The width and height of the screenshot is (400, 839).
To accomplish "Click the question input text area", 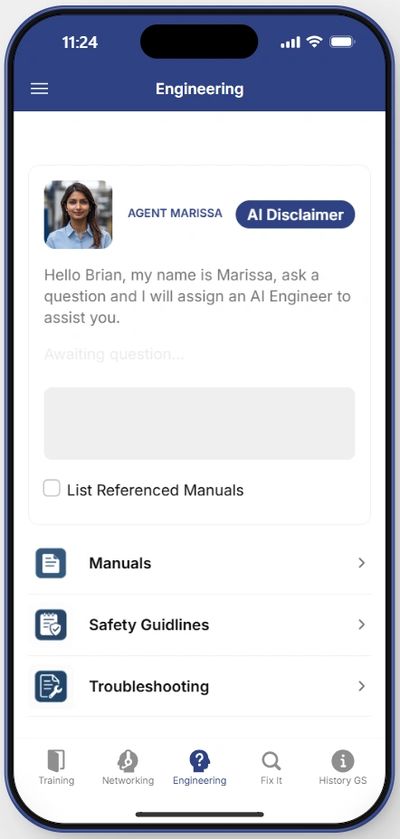I will click(x=199, y=423).
